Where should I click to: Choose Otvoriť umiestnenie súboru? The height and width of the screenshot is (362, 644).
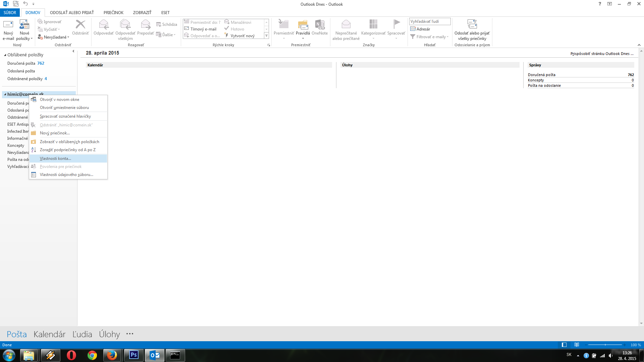tap(68, 108)
